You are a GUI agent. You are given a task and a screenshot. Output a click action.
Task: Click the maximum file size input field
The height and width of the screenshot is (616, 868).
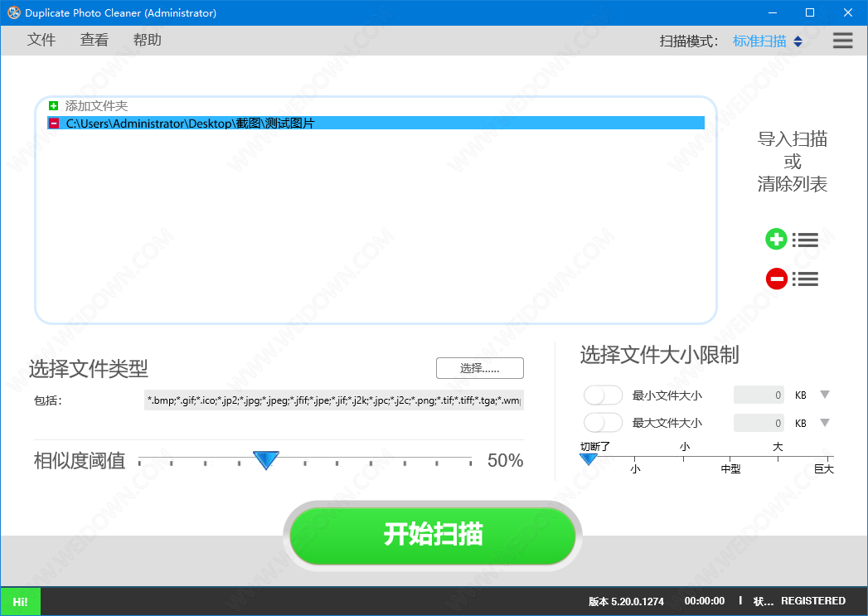[759, 423]
